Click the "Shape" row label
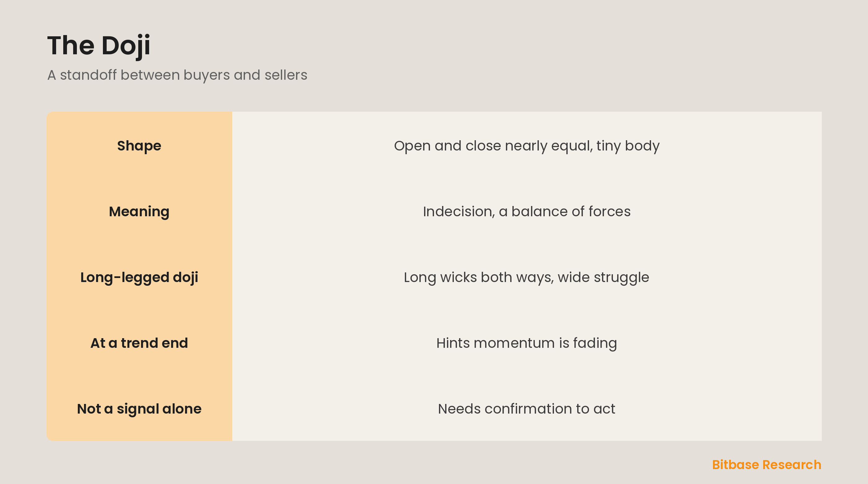 139,146
